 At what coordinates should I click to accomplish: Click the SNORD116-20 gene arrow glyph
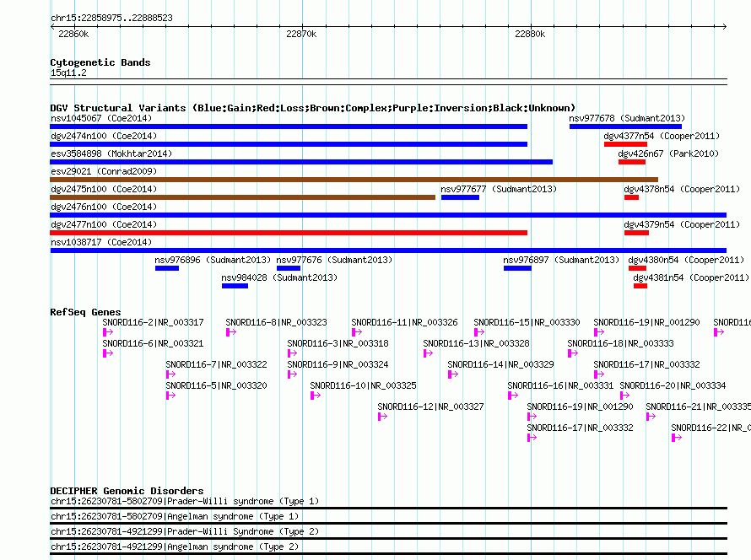[624, 396]
